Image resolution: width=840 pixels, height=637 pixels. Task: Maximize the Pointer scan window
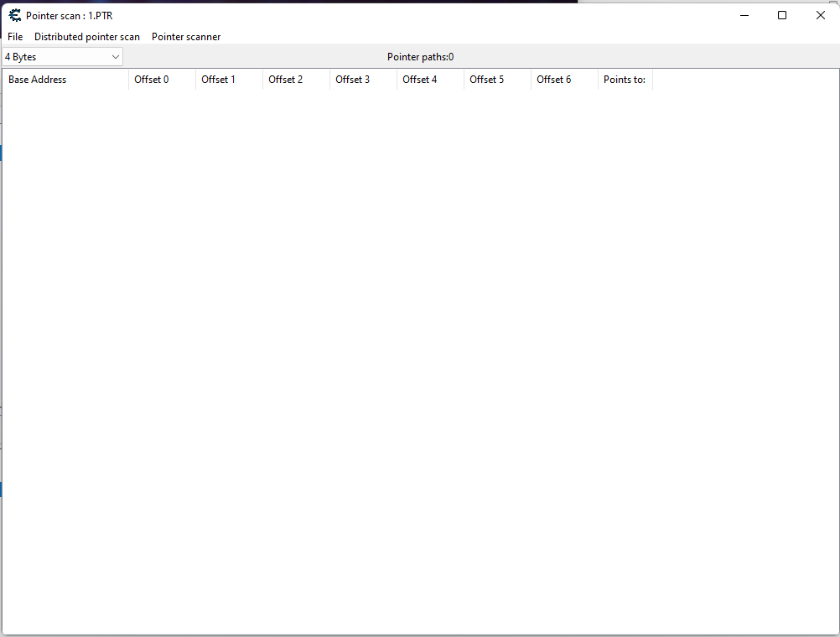tap(782, 15)
